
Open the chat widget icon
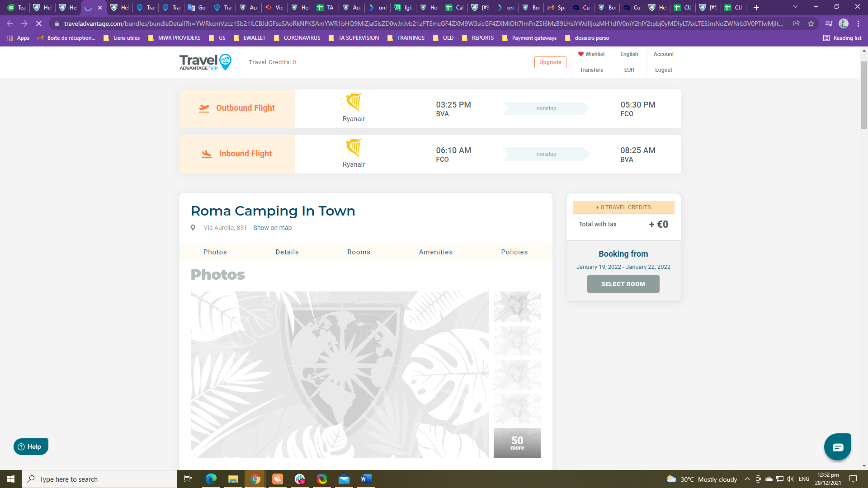[837, 447]
